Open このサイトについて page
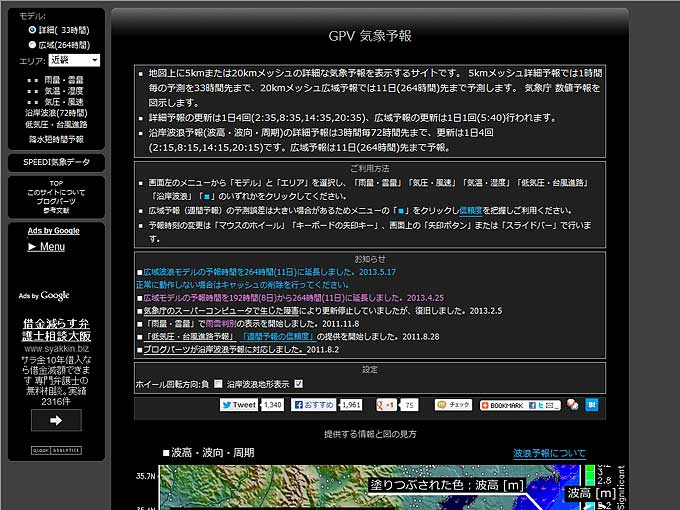Viewport: 680px width, 510px height. (56, 192)
